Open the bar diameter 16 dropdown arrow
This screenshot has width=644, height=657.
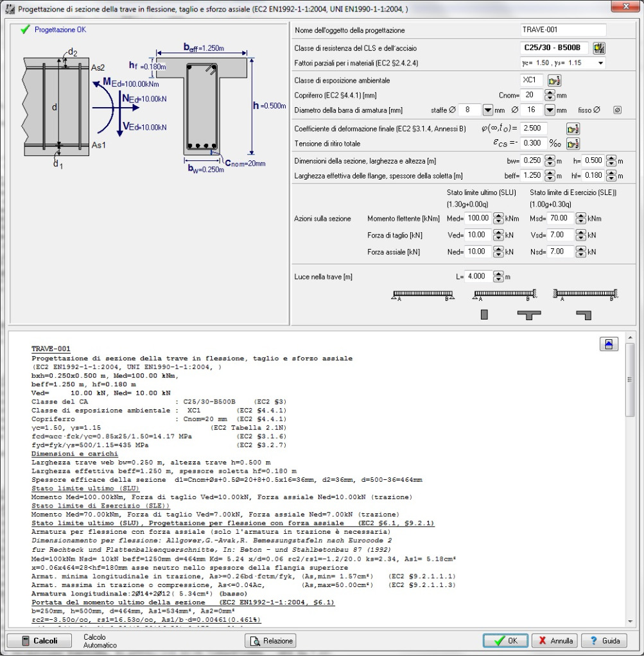click(550, 110)
